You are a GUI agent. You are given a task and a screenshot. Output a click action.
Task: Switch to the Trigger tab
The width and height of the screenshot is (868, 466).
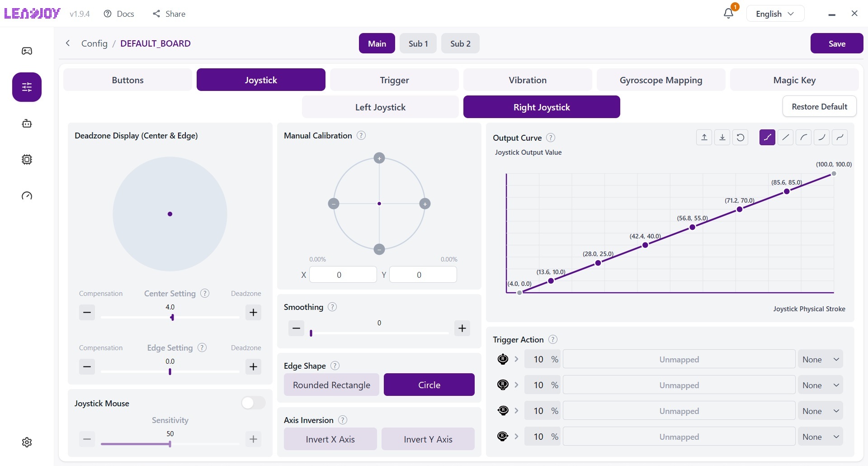394,80
